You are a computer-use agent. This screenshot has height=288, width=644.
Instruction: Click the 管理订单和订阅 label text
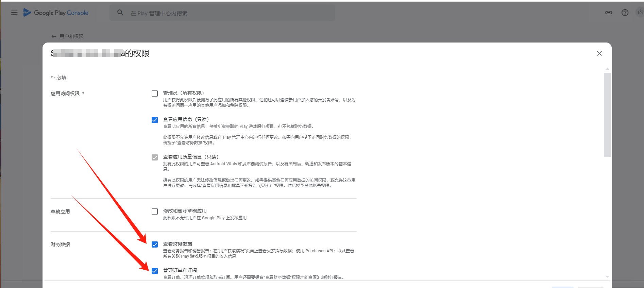click(180, 270)
